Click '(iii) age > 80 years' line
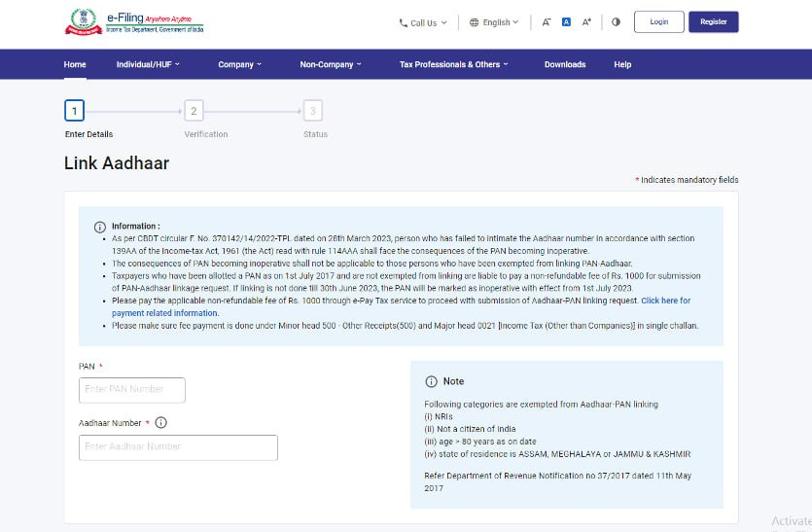The height and width of the screenshot is (532, 812). 480,442
